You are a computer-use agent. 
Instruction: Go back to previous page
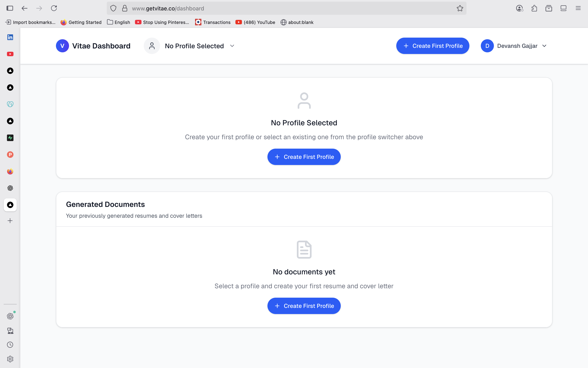click(24, 8)
